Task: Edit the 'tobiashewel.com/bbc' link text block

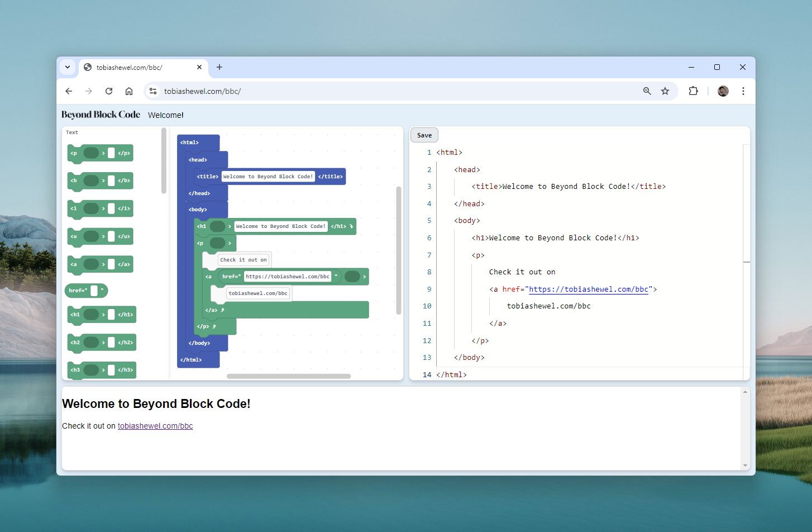Action: click(x=258, y=293)
